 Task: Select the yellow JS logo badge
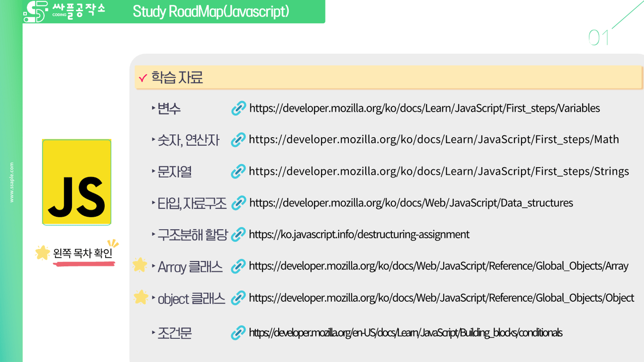76,182
